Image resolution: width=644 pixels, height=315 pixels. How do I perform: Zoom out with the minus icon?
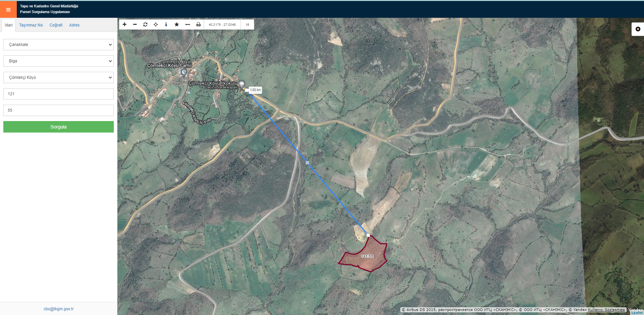(x=135, y=24)
